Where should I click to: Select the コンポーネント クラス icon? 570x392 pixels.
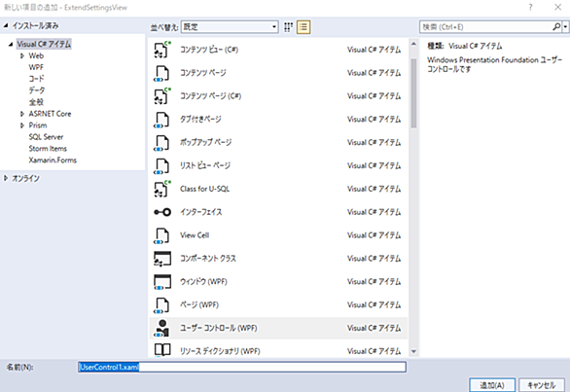point(162,259)
